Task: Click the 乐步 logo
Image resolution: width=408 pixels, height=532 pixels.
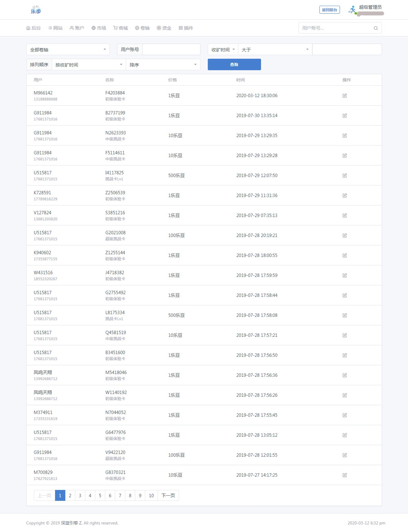Action: coord(36,10)
